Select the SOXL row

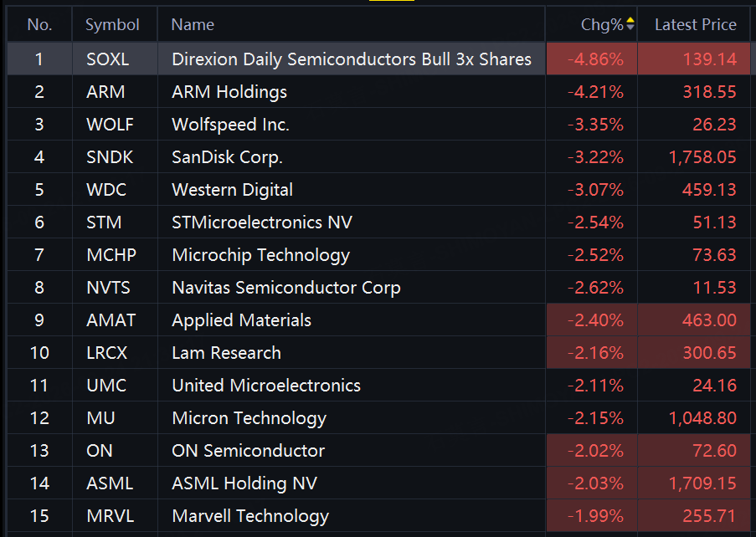point(378,59)
